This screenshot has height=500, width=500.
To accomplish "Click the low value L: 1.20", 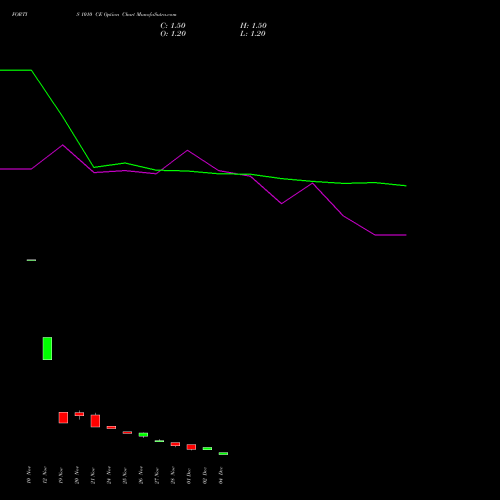I will pos(253,34).
